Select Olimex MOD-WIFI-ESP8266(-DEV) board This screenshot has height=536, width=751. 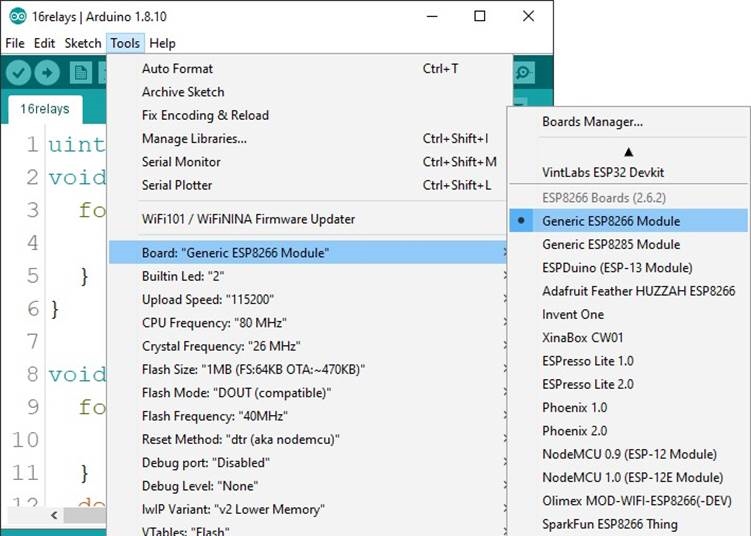coord(628,501)
